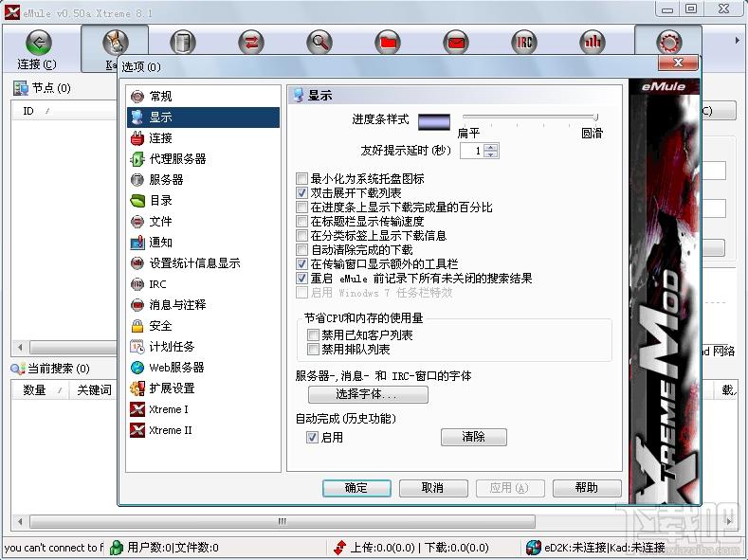Sort by 关键词 column header
The width and height of the screenshot is (748, 560).
(93, 390)
